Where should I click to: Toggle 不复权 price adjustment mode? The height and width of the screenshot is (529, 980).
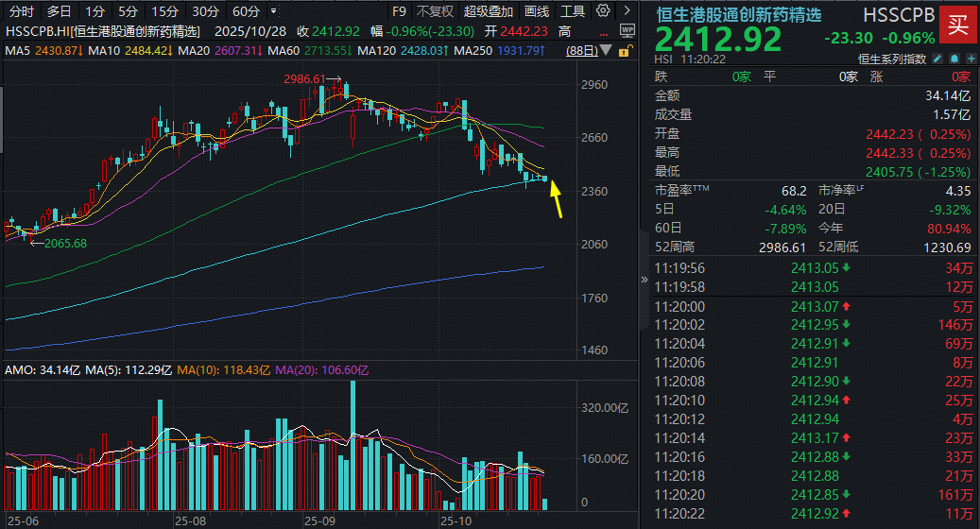tap(436, 11)
